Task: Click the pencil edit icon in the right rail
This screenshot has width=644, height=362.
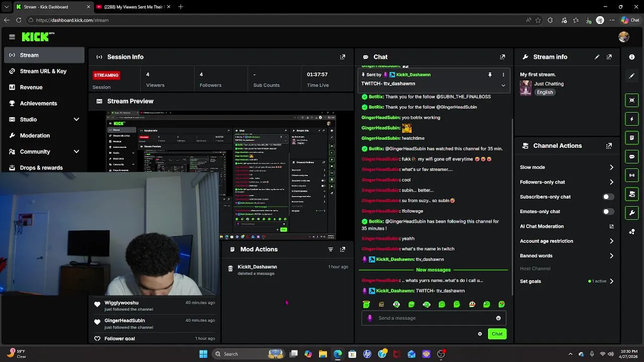Action: [632, 76]
